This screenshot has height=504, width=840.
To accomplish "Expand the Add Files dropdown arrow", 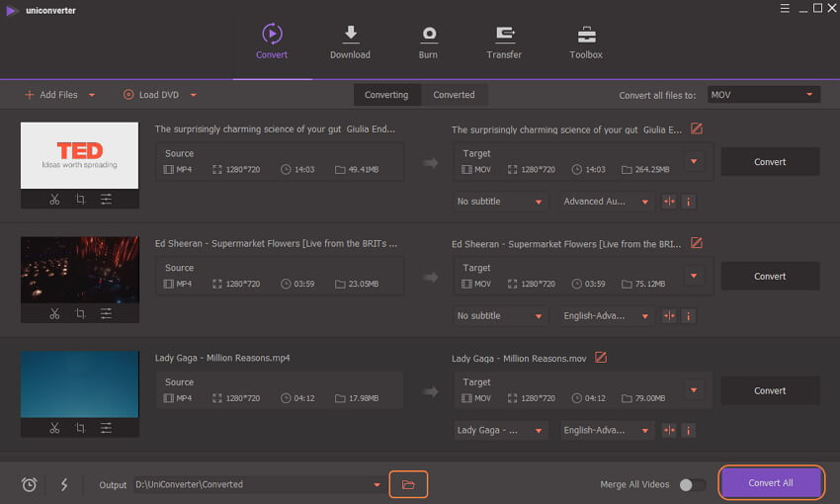I will (x=92, y=95).
